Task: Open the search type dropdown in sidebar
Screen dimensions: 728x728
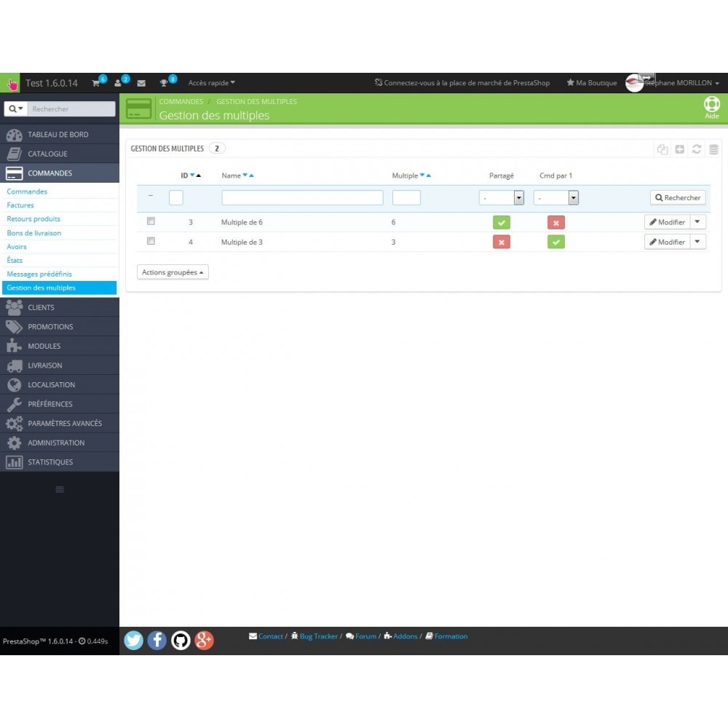Action: (x=16, y=108)
